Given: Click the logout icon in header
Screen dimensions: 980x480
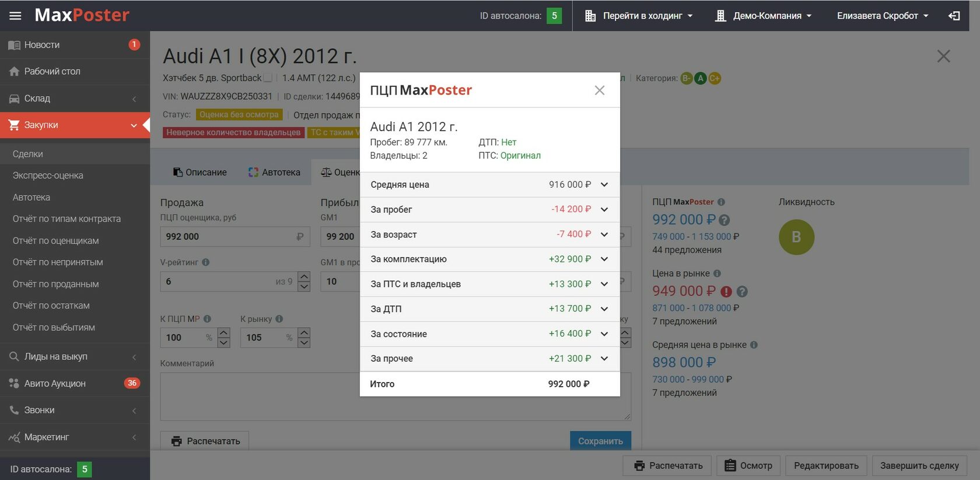Looking at the screenshot, I should (954, 16).
